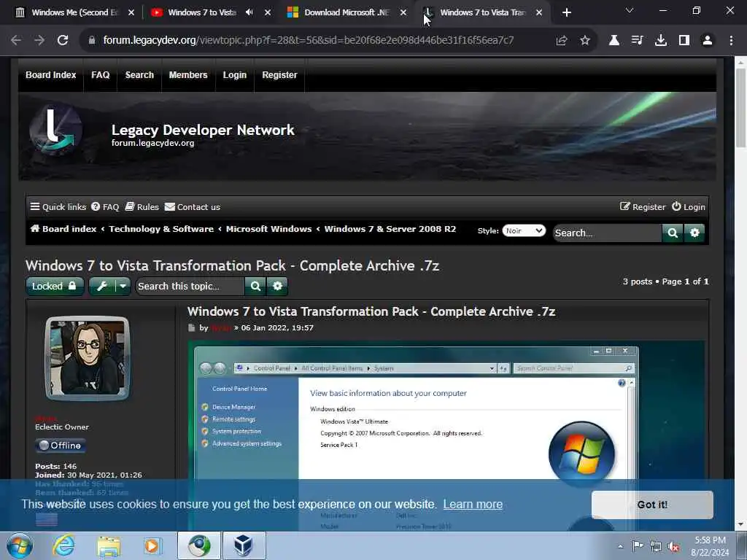Dismiss cookie notice with Got it!
747x560 pixels.
pyautogui.click(x=652, y=505)
